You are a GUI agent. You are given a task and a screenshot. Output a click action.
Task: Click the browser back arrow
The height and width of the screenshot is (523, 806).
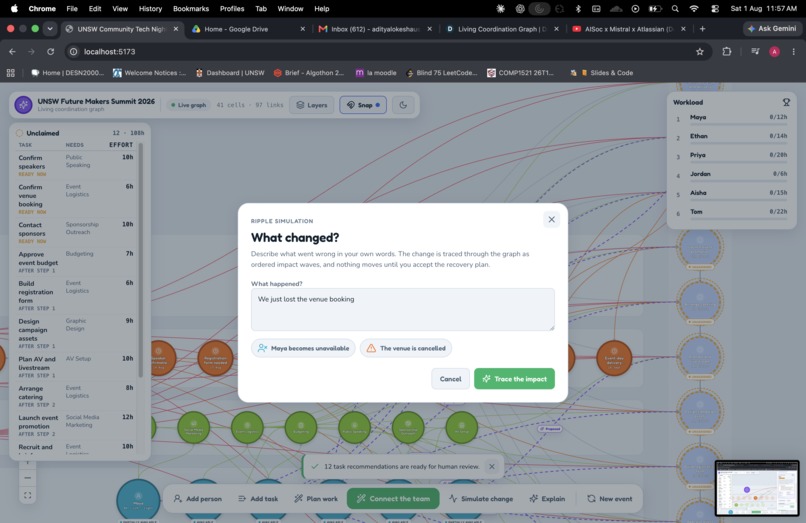pos(12,51)
